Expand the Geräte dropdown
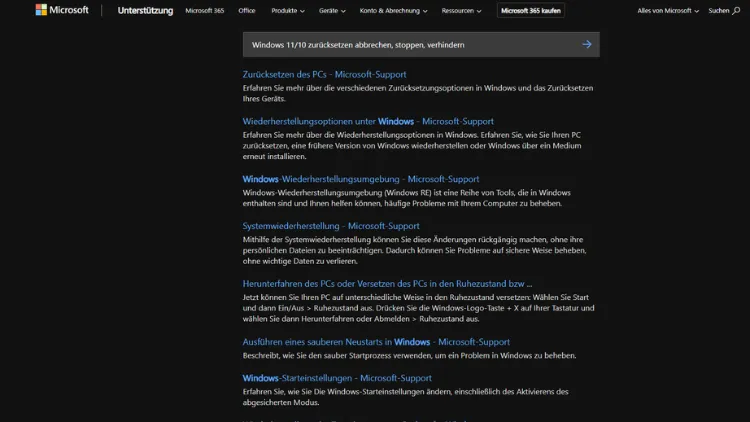 pos(332,11)
